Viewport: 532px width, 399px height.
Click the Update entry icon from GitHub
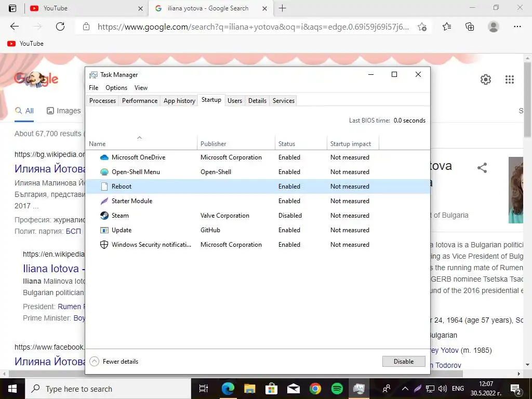point(104,230)
